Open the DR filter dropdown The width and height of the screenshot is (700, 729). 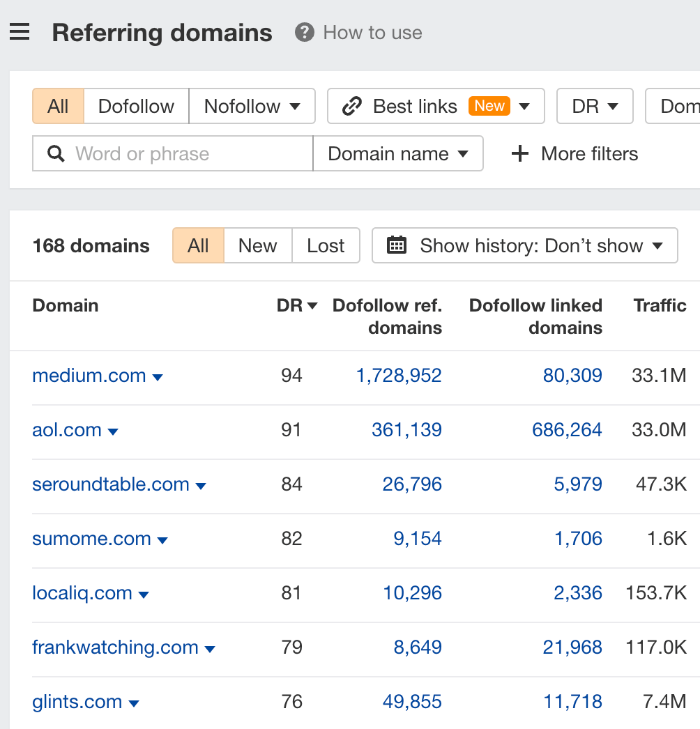tap(595, 106)
